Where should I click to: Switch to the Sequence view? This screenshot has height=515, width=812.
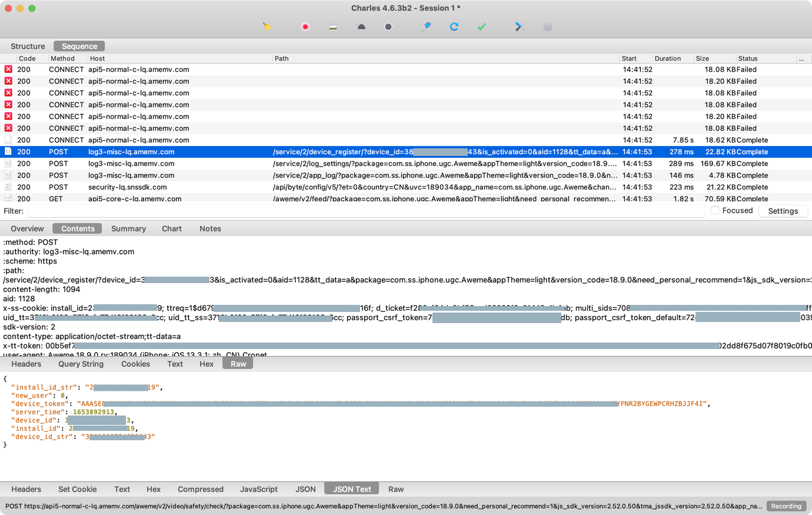(79, 46)
